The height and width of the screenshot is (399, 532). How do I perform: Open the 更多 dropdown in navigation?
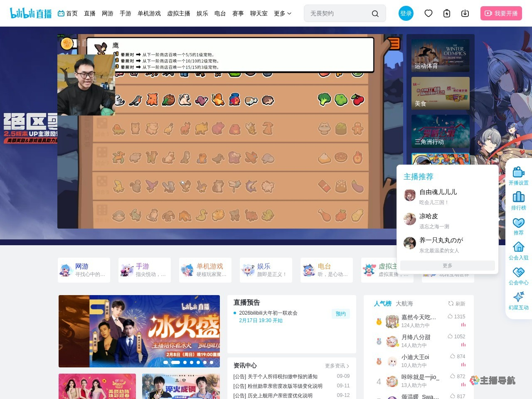282,13
